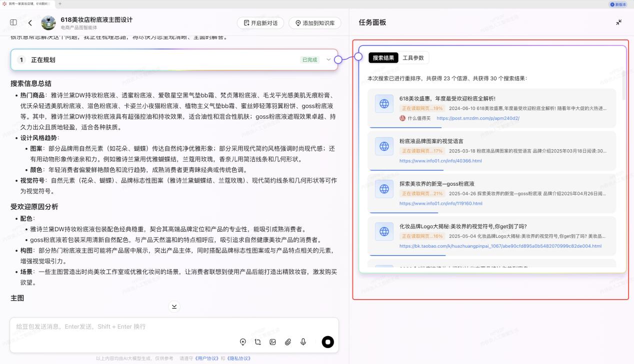Open the 《隐私协议》 link
This screenshot has width=634, height=364.
(238, 358)
